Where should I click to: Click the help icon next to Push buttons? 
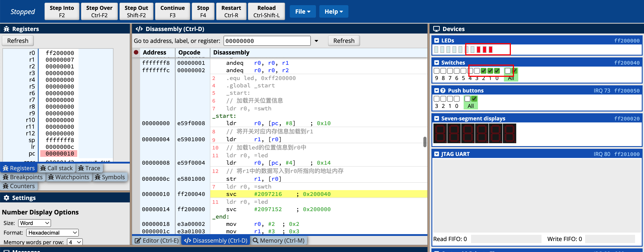(x=443, y=90)
